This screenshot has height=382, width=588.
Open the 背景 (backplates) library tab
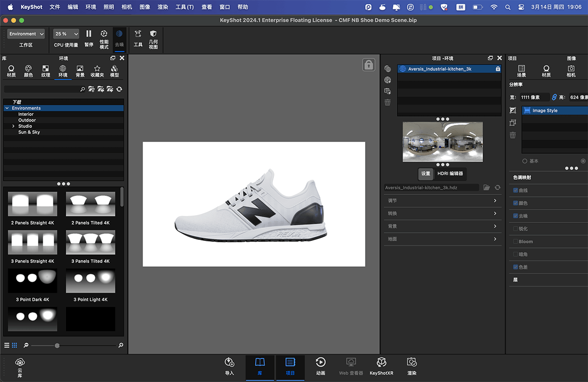80,72
